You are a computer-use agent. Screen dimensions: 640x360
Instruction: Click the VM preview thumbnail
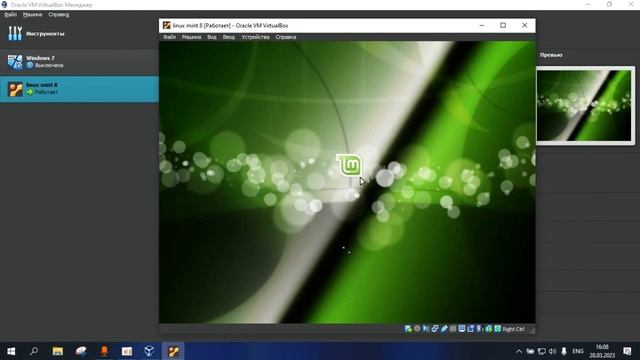coord(585,106)
